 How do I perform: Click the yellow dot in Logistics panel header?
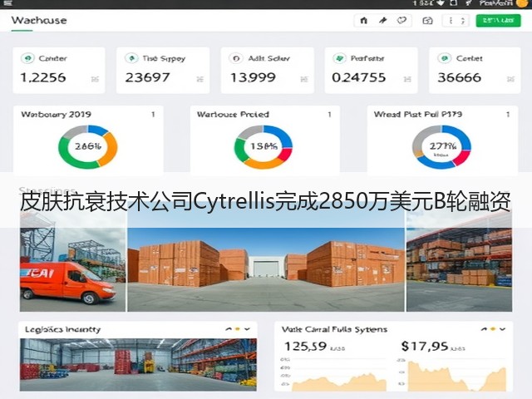pyautogui.click(x=238, y=329)
